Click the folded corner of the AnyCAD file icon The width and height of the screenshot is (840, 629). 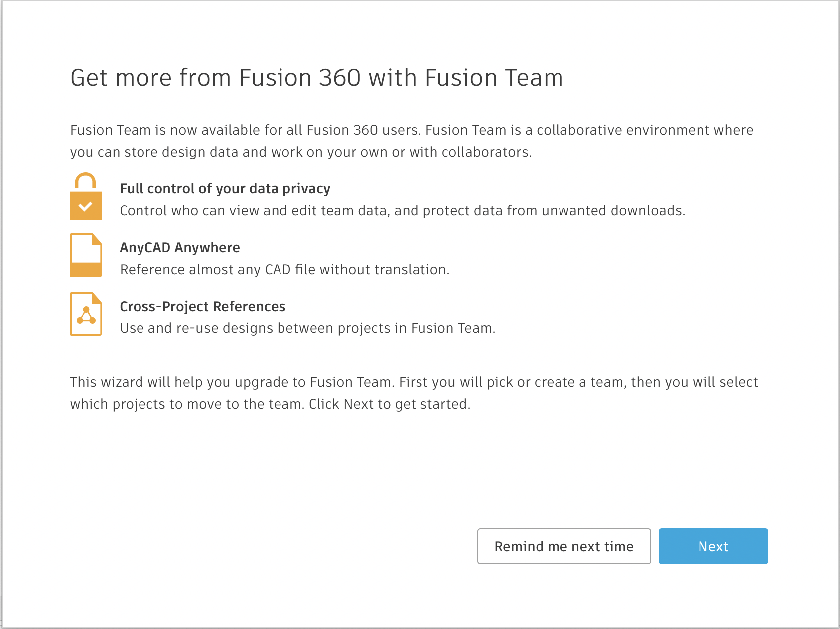tap(97, 239)
